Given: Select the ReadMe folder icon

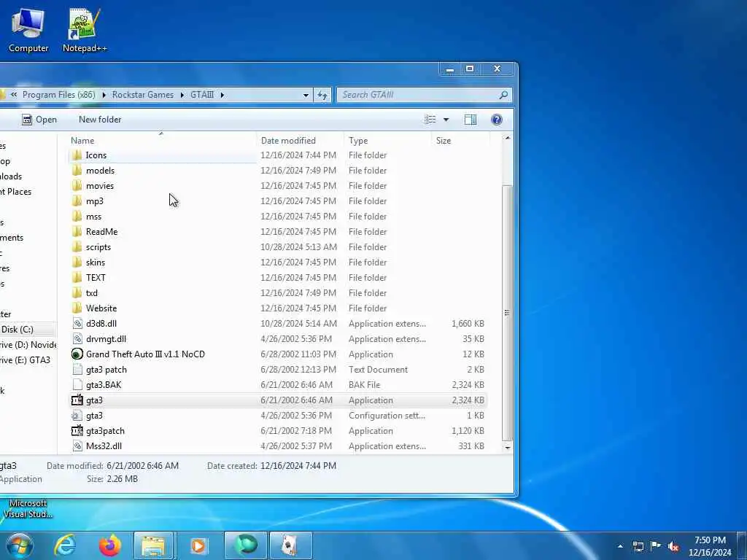Looking at the screenshot, I should 77,232.
